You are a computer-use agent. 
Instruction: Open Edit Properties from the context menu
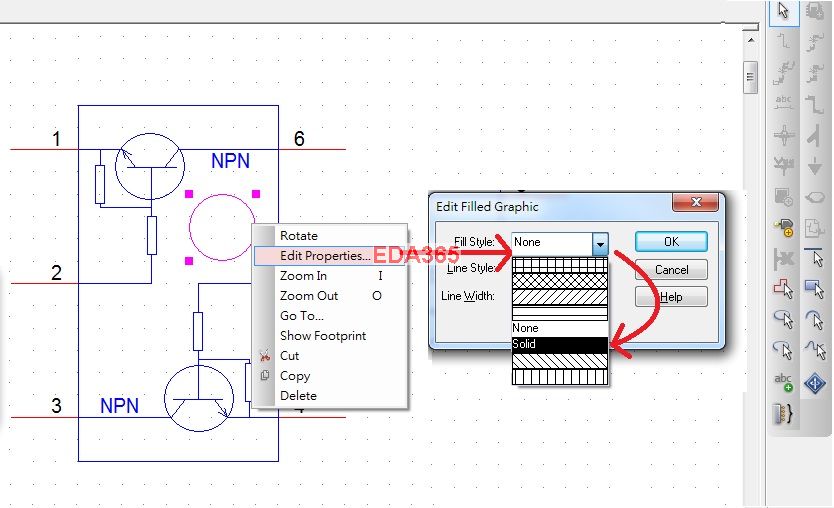tap(330, 256)
